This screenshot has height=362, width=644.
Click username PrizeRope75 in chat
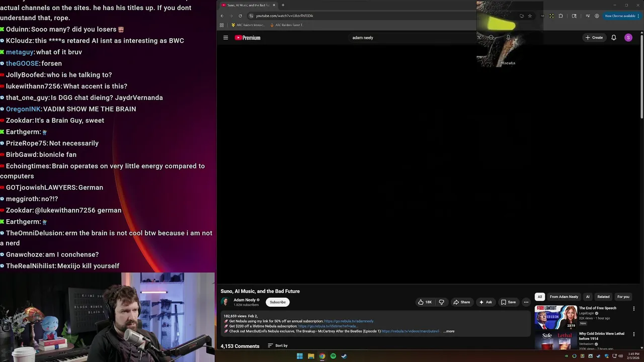tap(26, 143)
